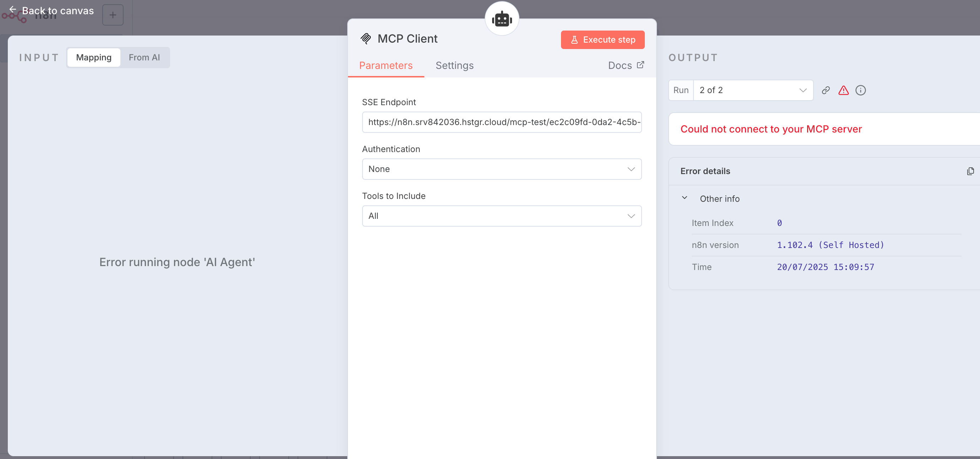The height and width of the screenshot is (459, 980).
Task: Switch to the Settings tab
Action: point(454,65)
